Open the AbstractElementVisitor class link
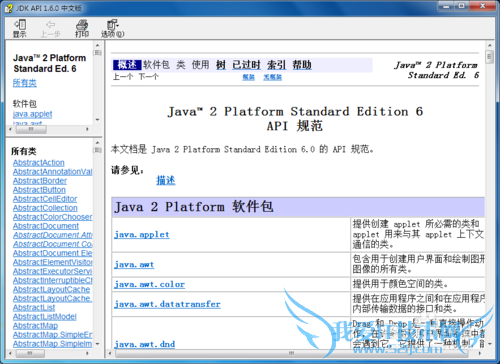 click(x=52, y=262)
